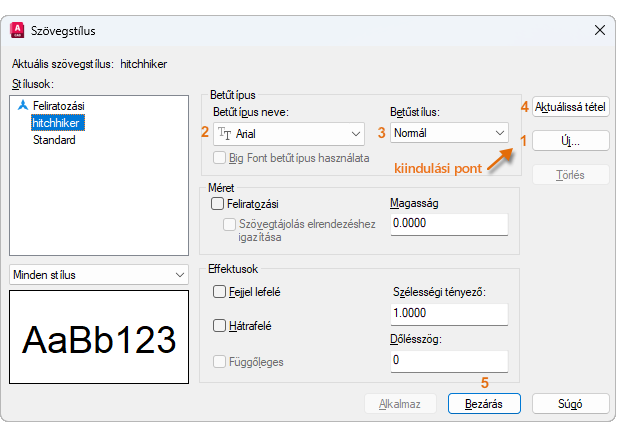Enable the Feliratozási checkbox under Méret
Screen dimensions: 621x436
[x=218, y=204]
